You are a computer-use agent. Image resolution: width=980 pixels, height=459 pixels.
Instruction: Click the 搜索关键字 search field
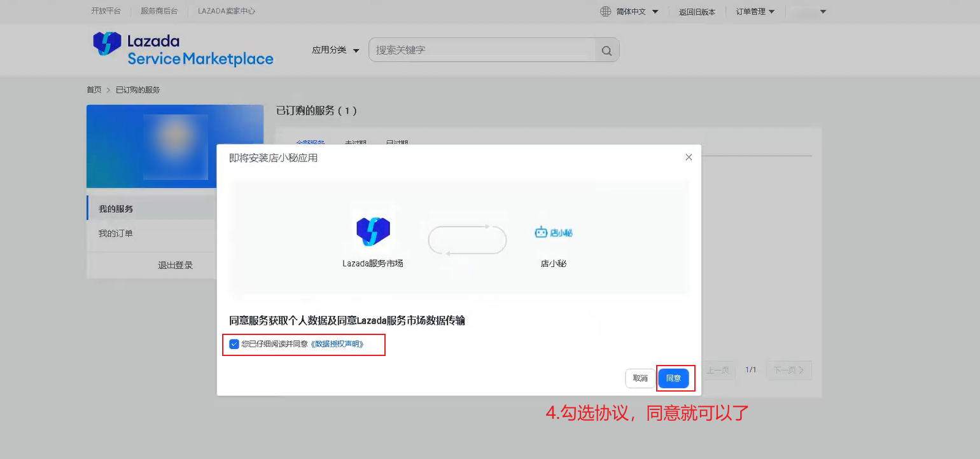482,50
